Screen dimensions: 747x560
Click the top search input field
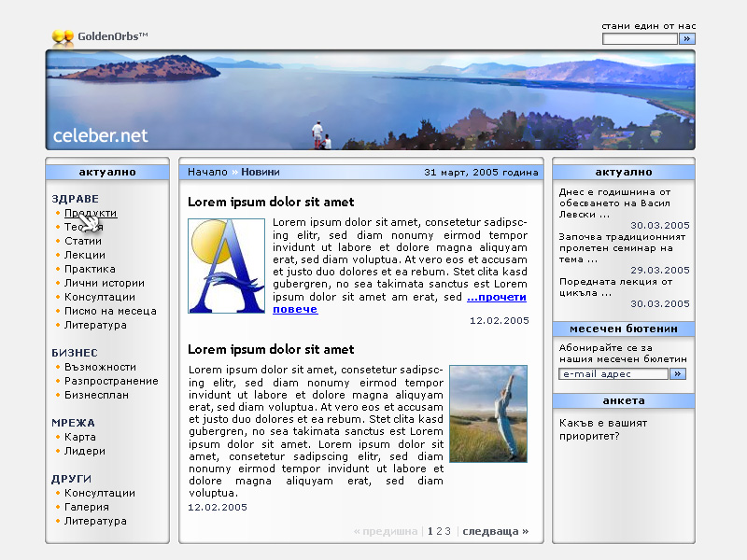[640, 39]
